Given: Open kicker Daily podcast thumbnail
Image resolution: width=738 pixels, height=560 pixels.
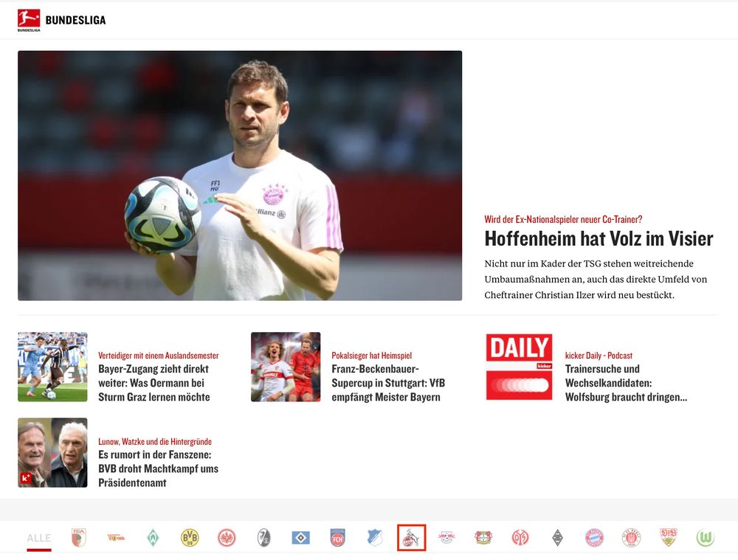Looking at the screenshot, I should (x=519, y=367).
